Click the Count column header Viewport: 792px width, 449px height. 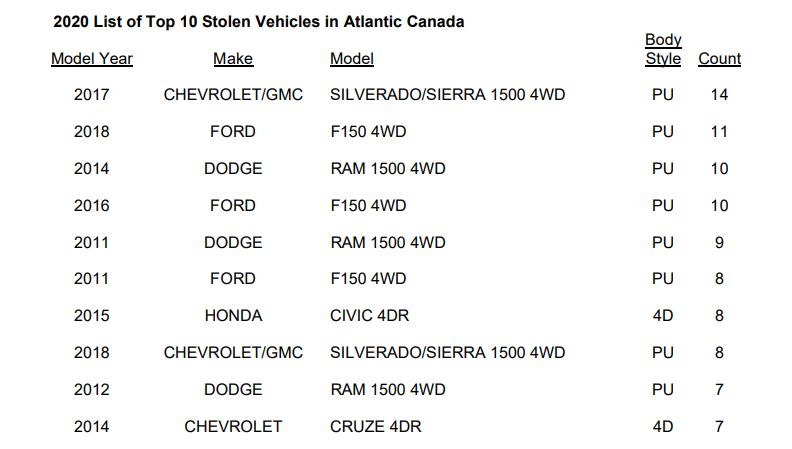(x=719, y=59)
